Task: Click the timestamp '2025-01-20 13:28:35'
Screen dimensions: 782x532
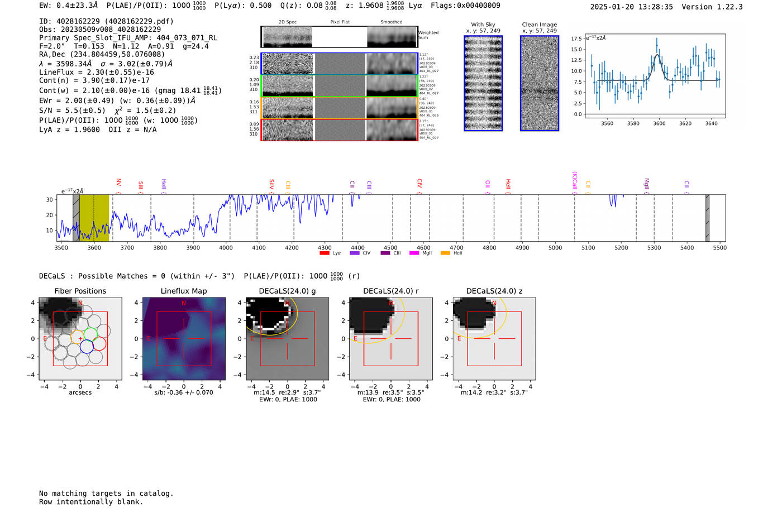Action: (x=632, y=7)
